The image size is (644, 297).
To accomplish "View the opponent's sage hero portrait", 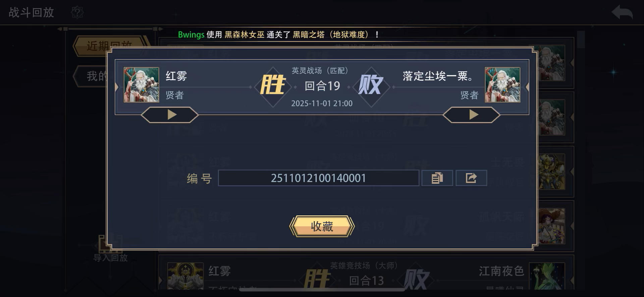I will click(x=502, y=85).
